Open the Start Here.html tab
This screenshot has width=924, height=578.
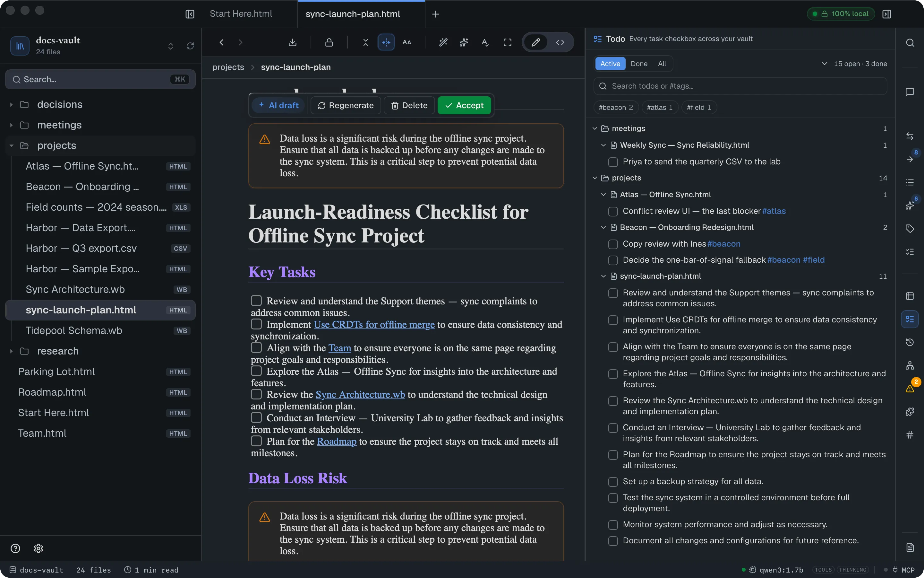[x=241, y=14]
